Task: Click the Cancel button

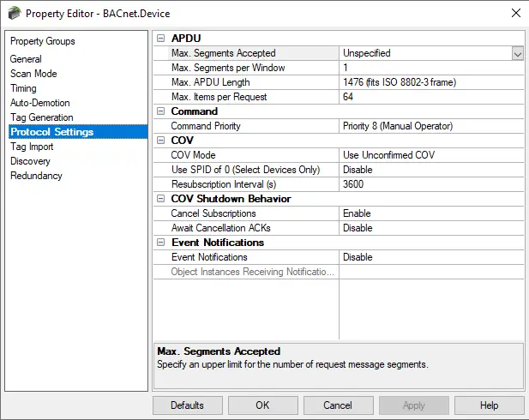Action: click(x=338, y=405)
